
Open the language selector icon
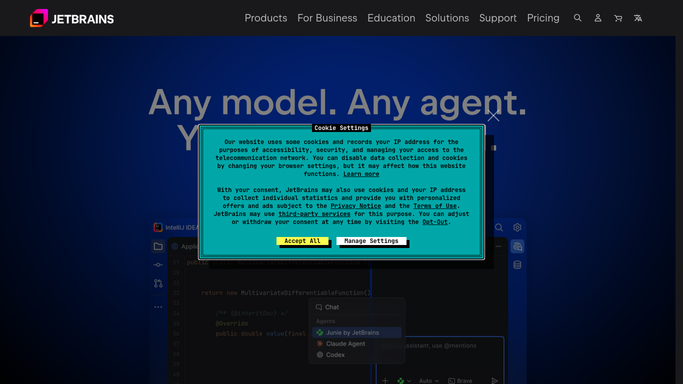(x=638, y=18)
